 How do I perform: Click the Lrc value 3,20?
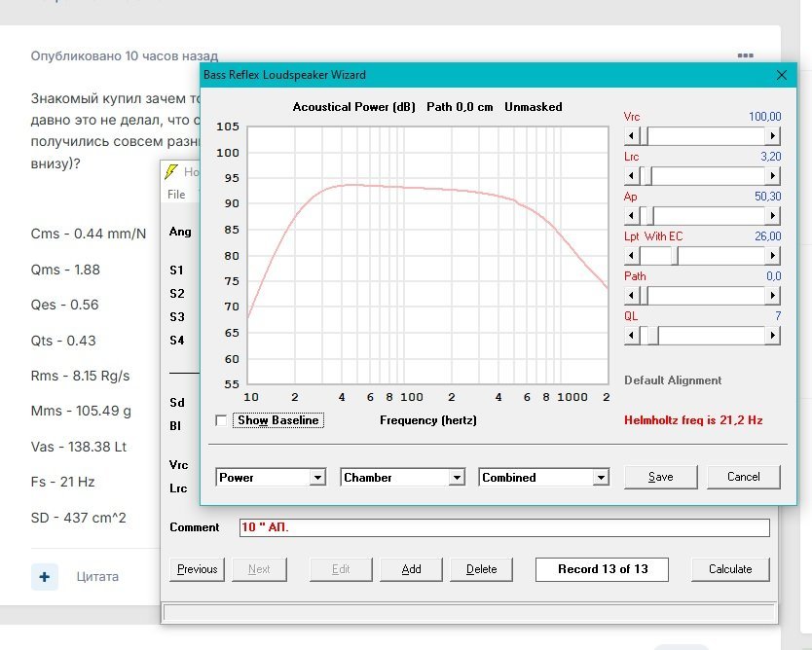(770, 157)
